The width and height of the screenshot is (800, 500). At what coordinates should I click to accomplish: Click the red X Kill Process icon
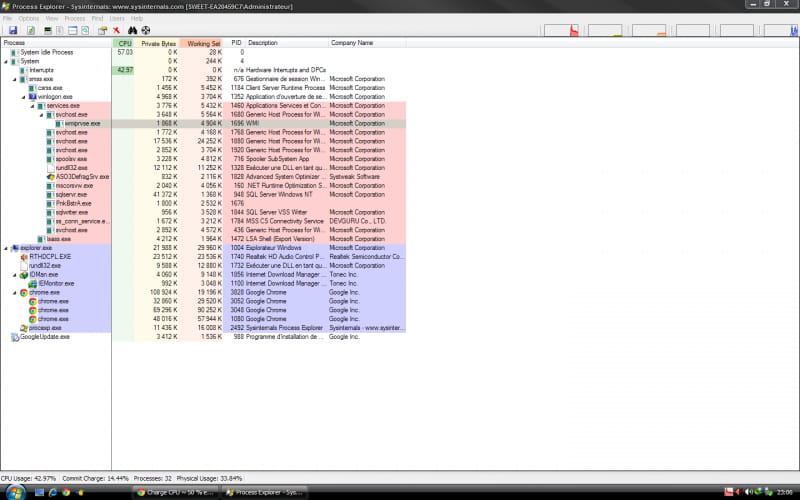coord(117,30)
